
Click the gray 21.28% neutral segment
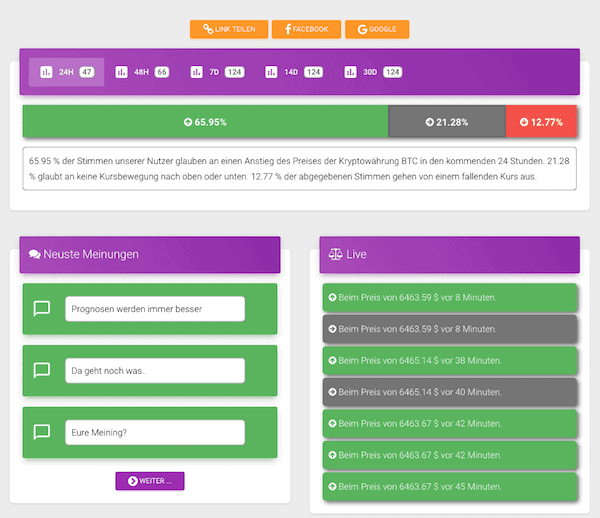coord(447,122)
